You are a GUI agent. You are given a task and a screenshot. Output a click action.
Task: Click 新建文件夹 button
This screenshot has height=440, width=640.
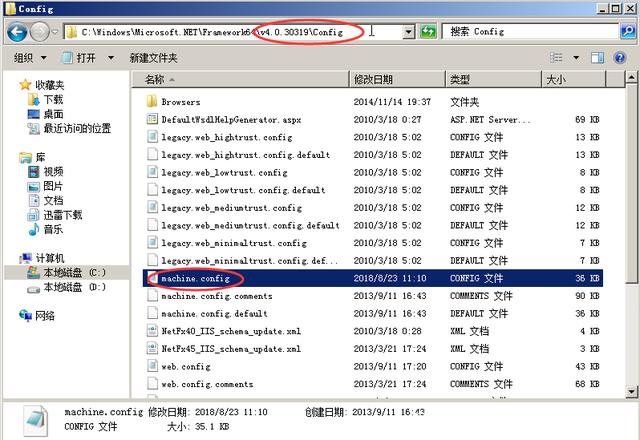[153, 58]
